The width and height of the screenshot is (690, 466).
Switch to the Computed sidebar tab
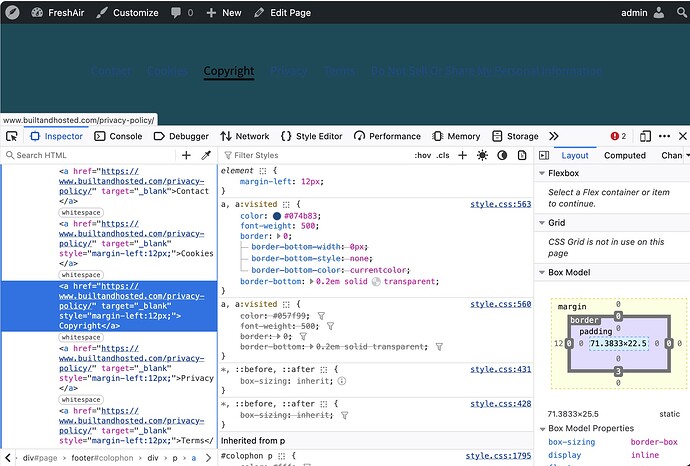(x=624, y=155)
